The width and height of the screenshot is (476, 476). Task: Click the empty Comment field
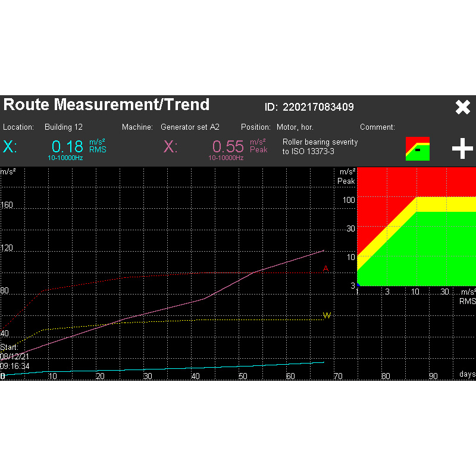pyautogui.click(x=428, y=127)
